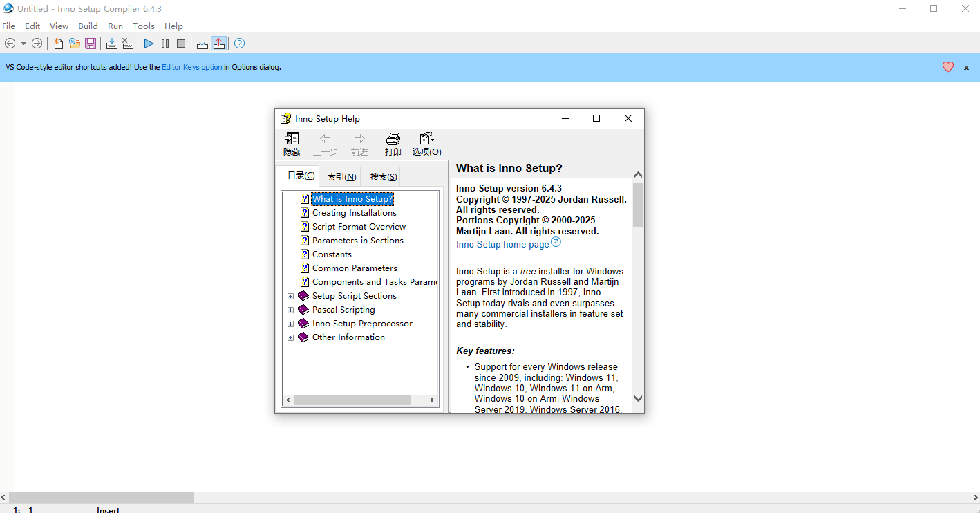Select Target Setup toolbar icon
Viewport: 980px width, 513px height.
point(202,44)
